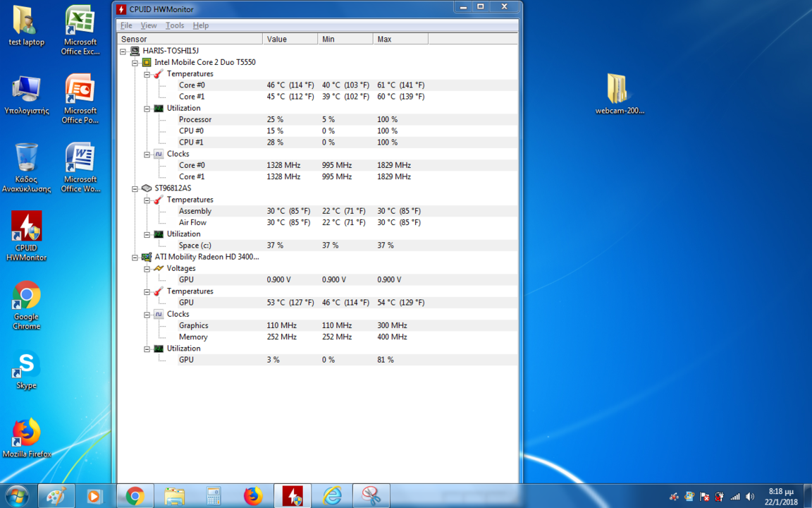Click the Show Desktop button
Viewport: 812px width, 508px height.
pyautogui.click(x=808, y=496)
